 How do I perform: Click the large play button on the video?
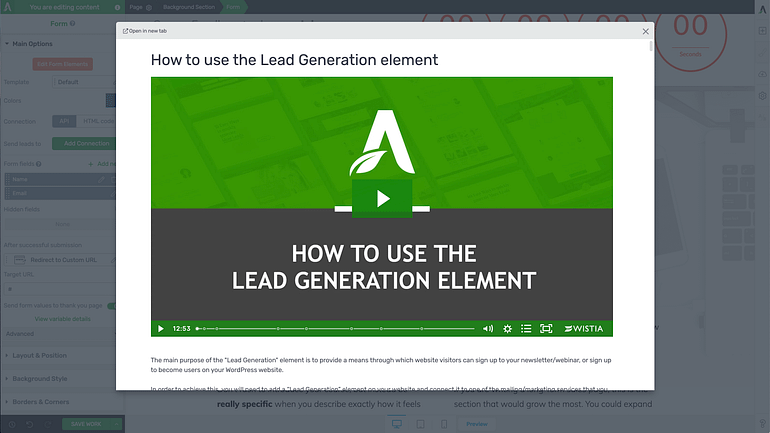tap(382, 198)
